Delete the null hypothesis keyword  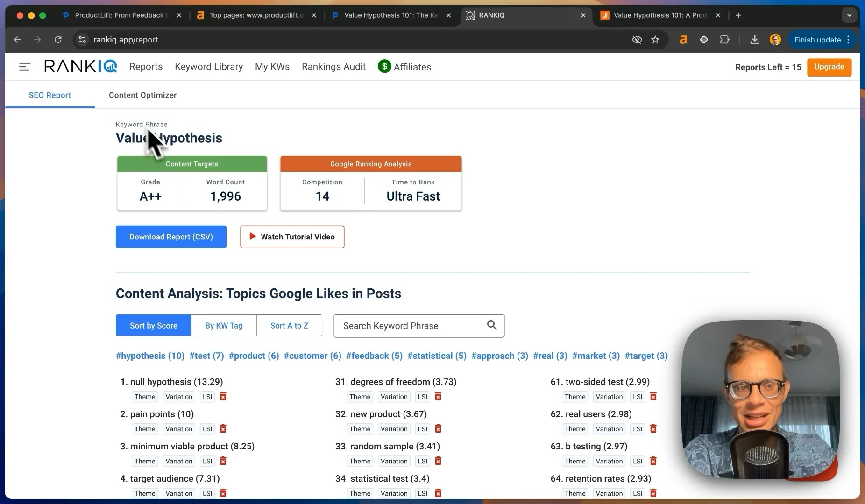tap(223, 397)
